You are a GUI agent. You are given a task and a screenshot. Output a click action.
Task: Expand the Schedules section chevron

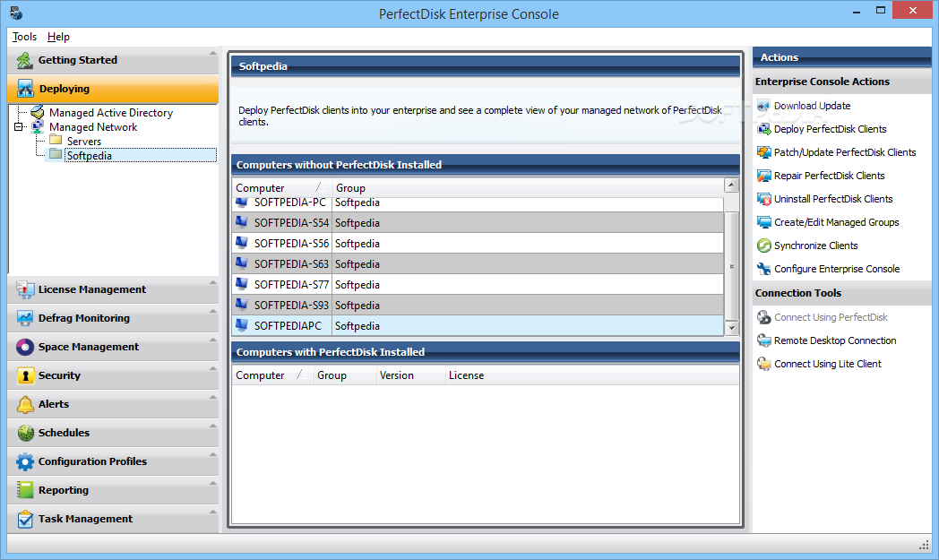click(x=212, y=426)
